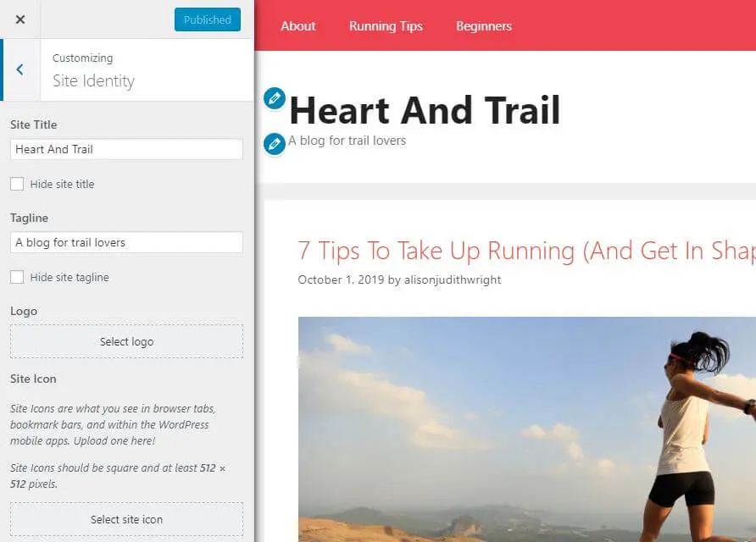Image resolution: width=756 pixels, height=542 pixels.
Task: Open the Running Tips menu item
Action: tap(386, 26)
